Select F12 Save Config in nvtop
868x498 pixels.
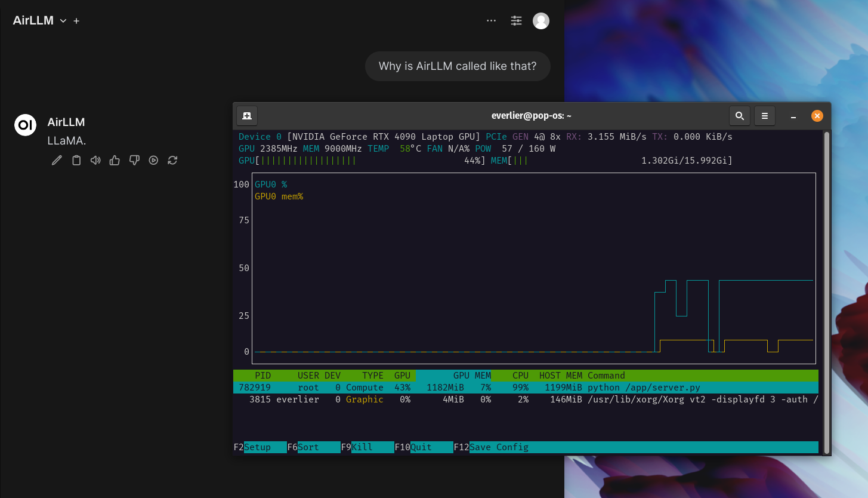[x=491, y=447]
